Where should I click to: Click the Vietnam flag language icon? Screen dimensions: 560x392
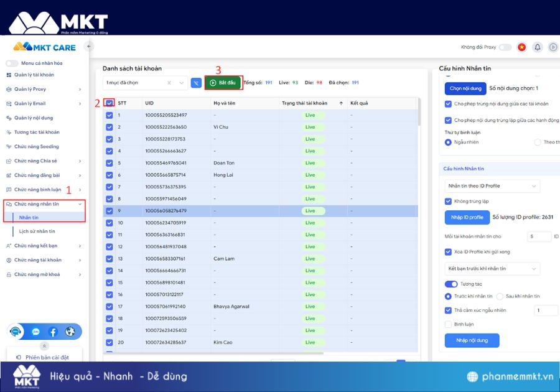tap(522, 47)
